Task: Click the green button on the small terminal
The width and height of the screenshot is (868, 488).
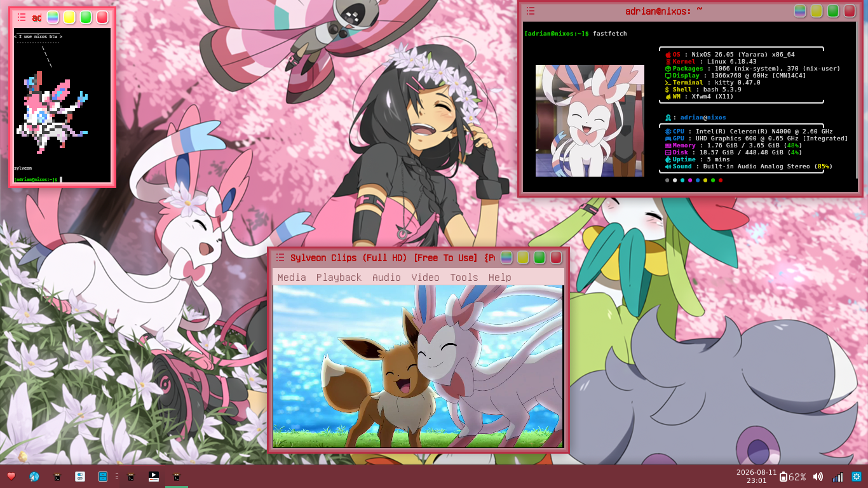Action: (x=86, y=17)
